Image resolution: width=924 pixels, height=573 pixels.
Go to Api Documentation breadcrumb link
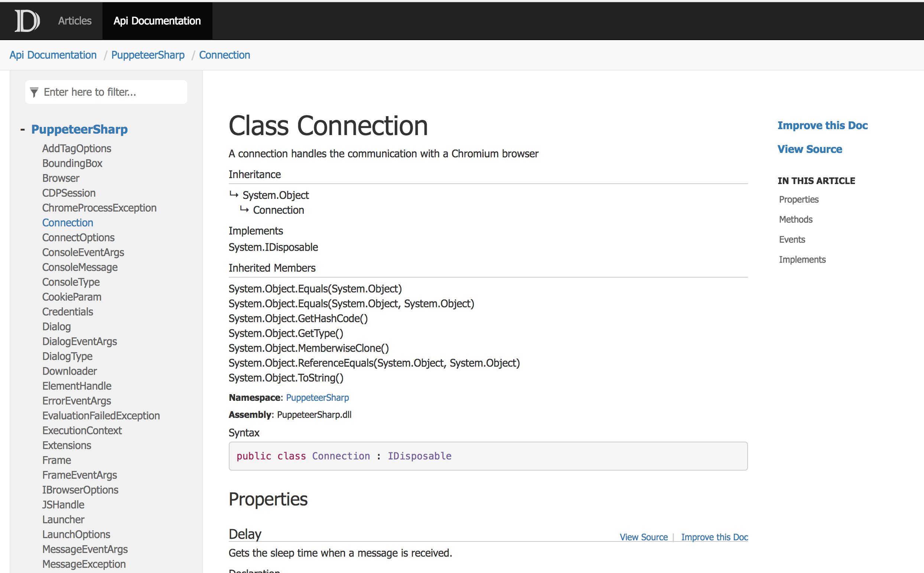tap(53, 55)
